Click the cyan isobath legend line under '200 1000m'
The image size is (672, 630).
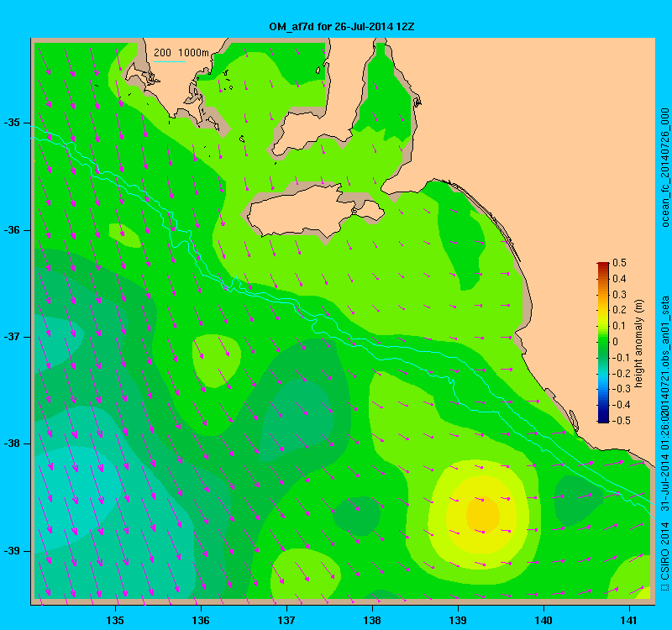click(170, 61)
